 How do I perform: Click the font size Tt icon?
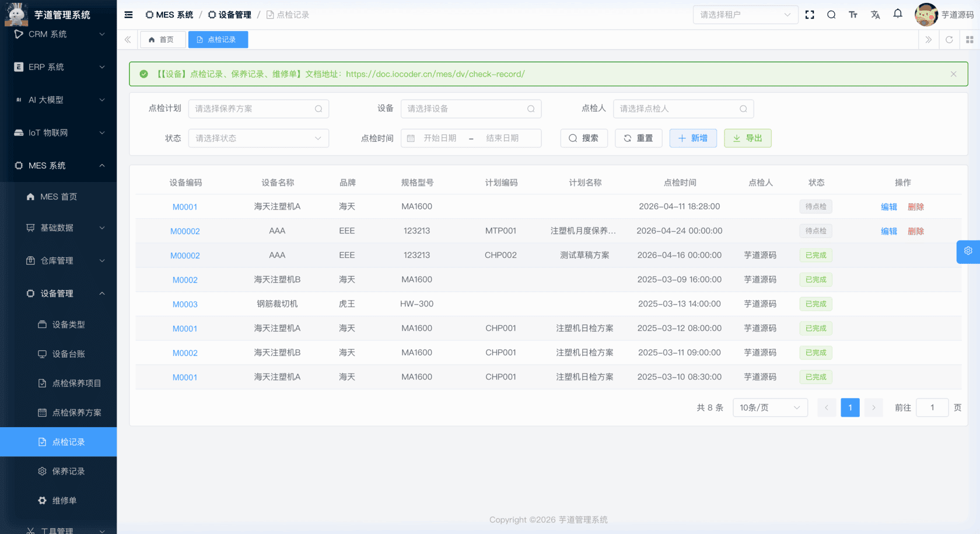853,15
